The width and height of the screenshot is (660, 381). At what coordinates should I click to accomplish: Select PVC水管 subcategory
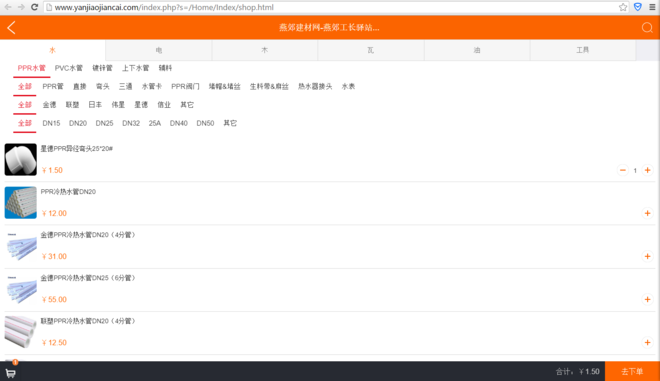pyautogui.click(x=69, y=68)
